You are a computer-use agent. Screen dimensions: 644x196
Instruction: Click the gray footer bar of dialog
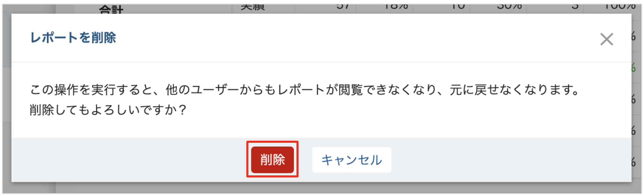coord(321,160)
